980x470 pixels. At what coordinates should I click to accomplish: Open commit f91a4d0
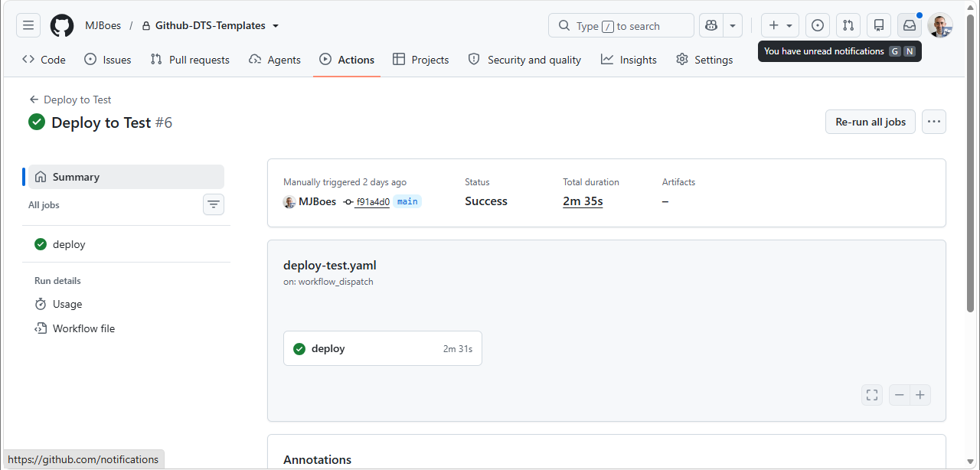point(373,202)
